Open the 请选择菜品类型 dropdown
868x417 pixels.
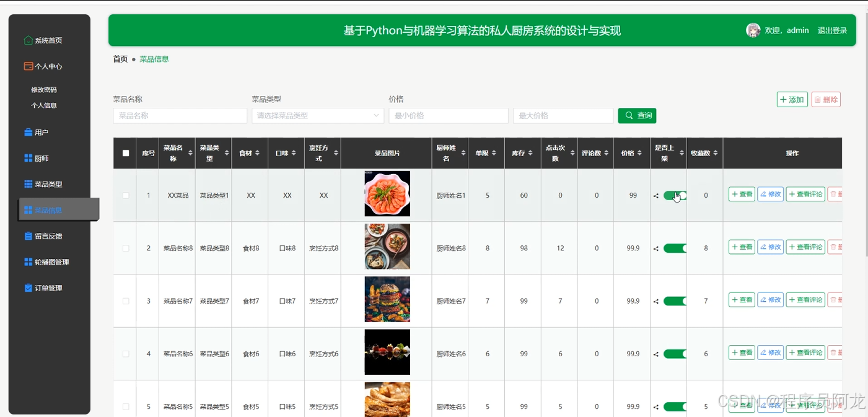click(x=318, y=115)
